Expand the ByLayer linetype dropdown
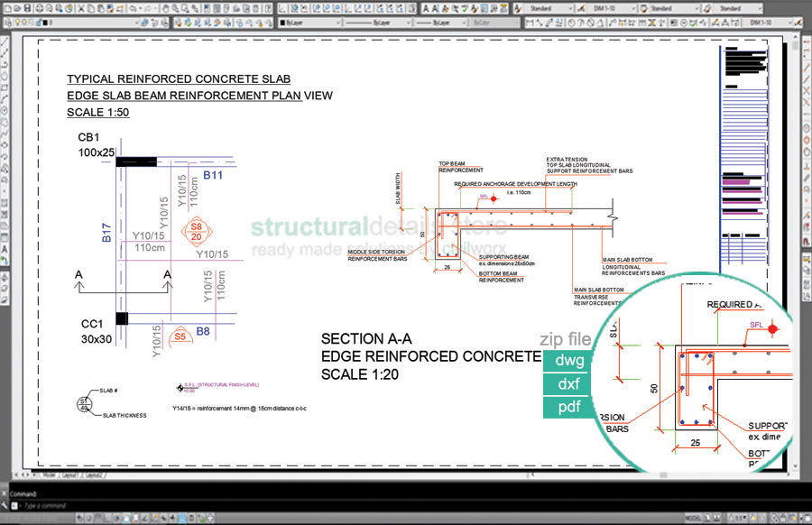 pyautogui.click(x=379, y=22)
